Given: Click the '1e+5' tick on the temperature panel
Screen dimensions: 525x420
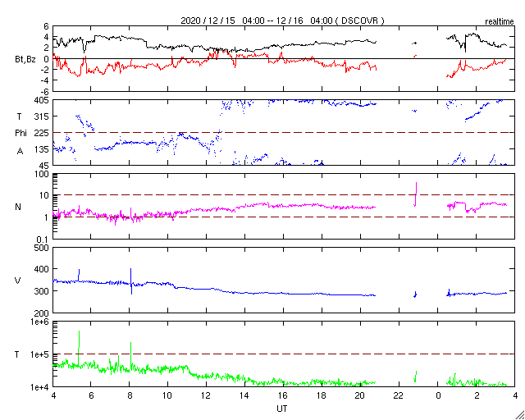Looking at the screenshot, I should (40, 354).
